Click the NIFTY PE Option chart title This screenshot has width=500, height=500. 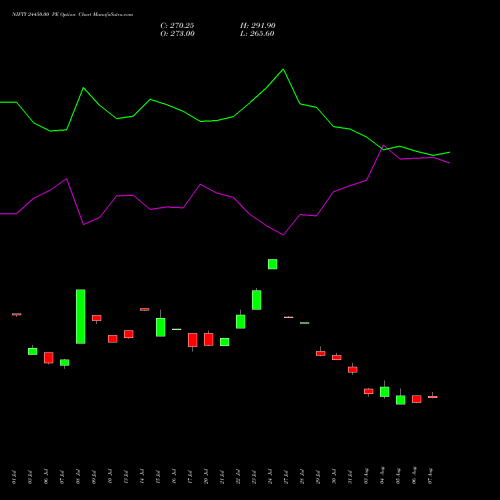click(72, 14)
